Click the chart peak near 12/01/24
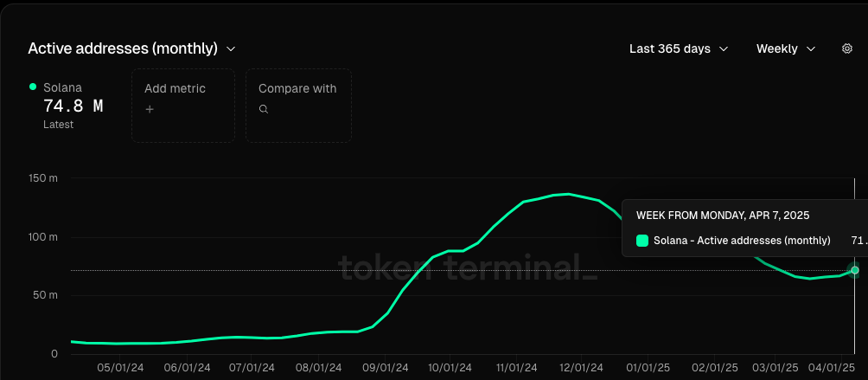Image resolution: width=868 pixels, height=380 pixels. click(x=569, y=194)
